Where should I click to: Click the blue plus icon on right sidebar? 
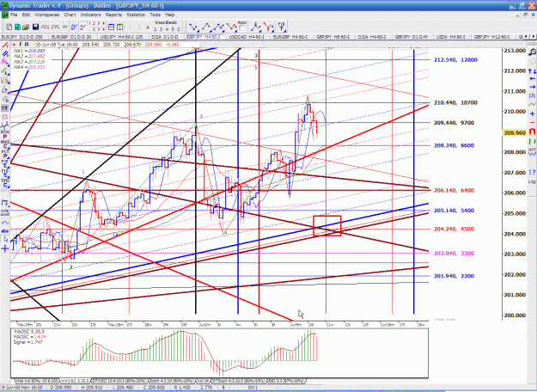point(532,113)
